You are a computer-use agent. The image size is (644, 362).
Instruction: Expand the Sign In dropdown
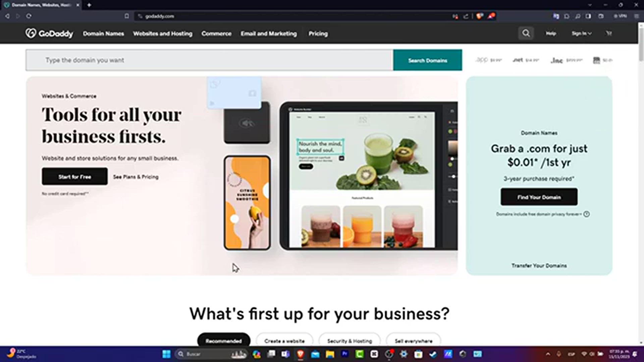point(582,33)
